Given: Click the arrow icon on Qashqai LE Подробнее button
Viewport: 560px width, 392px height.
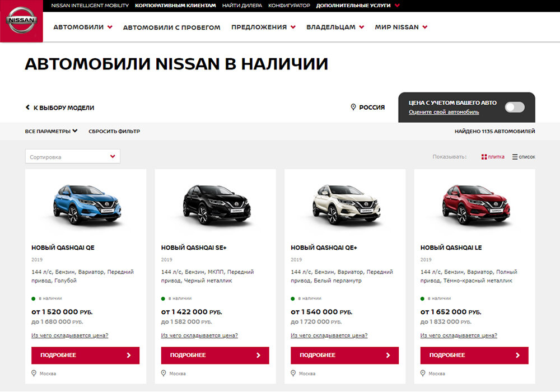Looking at the screenshot, I should pyautogui.click(x=518, y=355).
